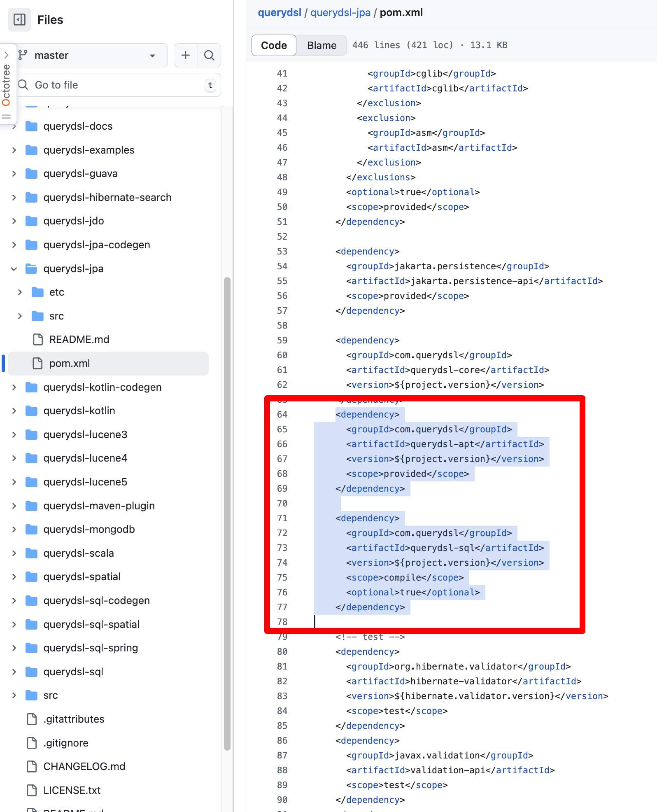
Task: Open the querydsl-jpa breadcrumb link
Action: 340,13
